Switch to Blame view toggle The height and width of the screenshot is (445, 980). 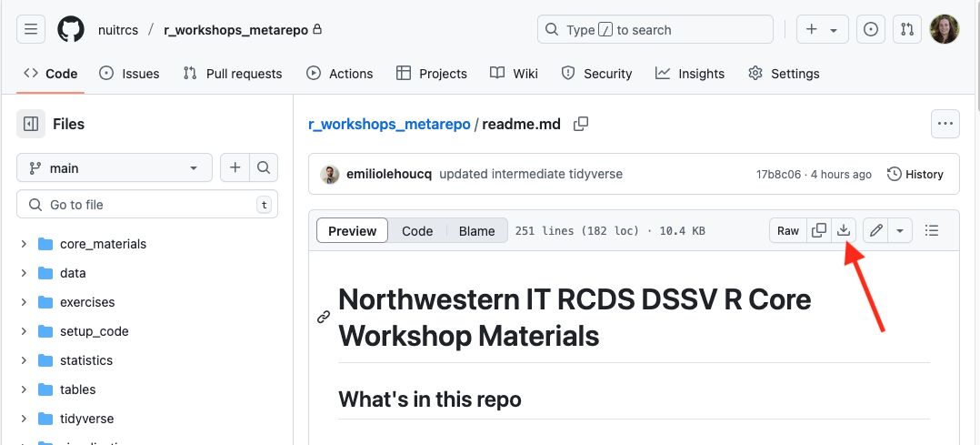pyautogui.click(x=477, y=231)
